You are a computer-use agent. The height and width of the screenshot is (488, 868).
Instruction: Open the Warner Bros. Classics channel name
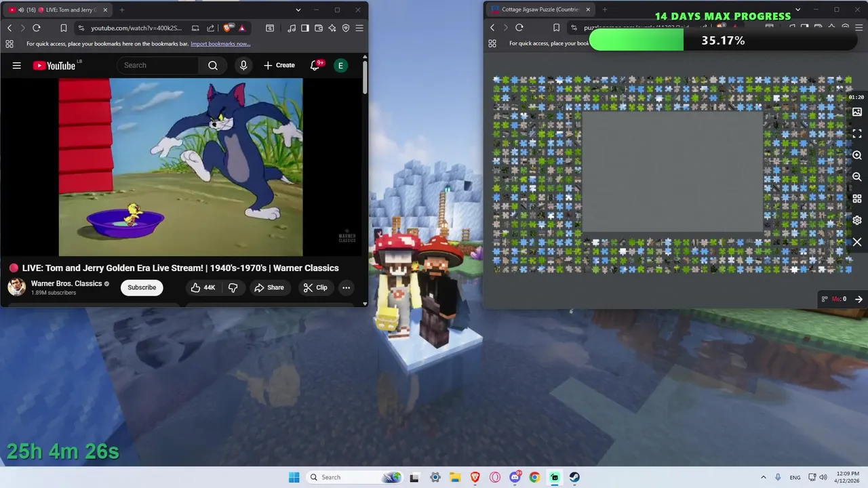tap(66, 283)
